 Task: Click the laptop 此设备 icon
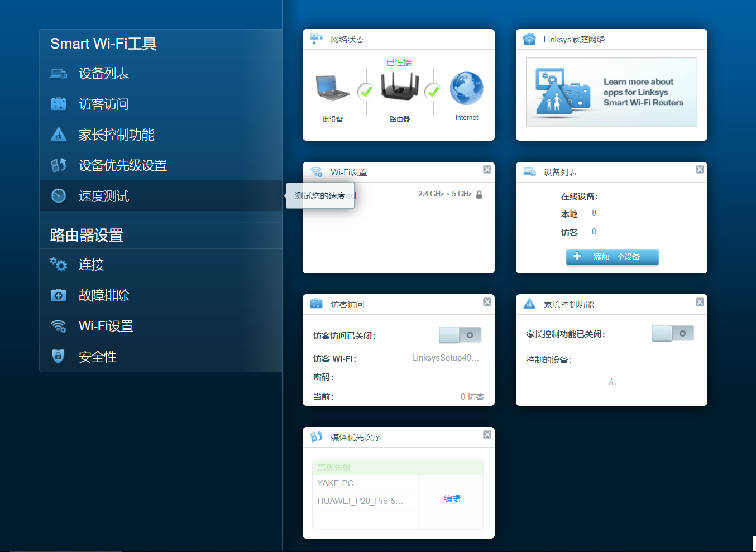332,88
